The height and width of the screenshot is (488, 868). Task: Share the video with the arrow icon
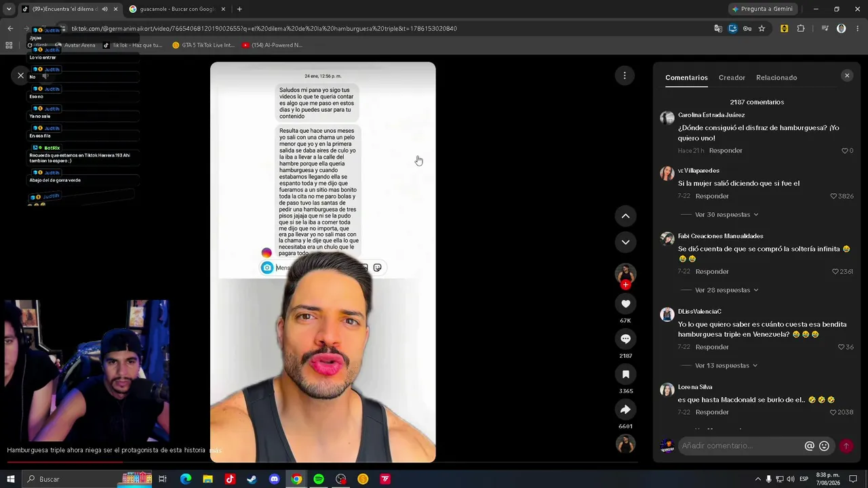coord(625,409)
